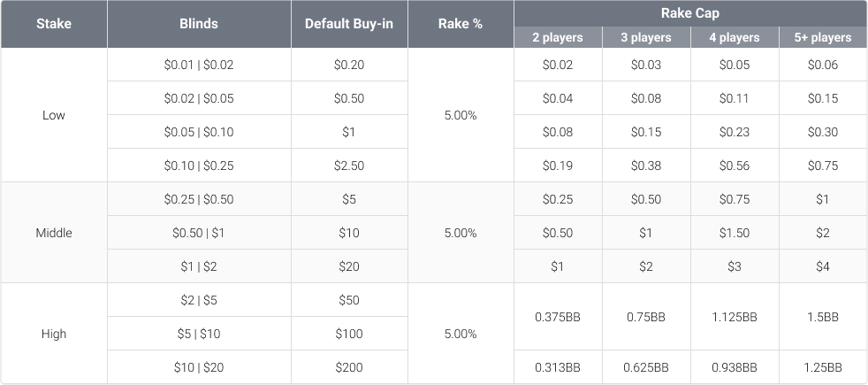Select the $10 | $20 blinds cell
The height and width of the screenshot is (385, 868).
pos(199,367)
